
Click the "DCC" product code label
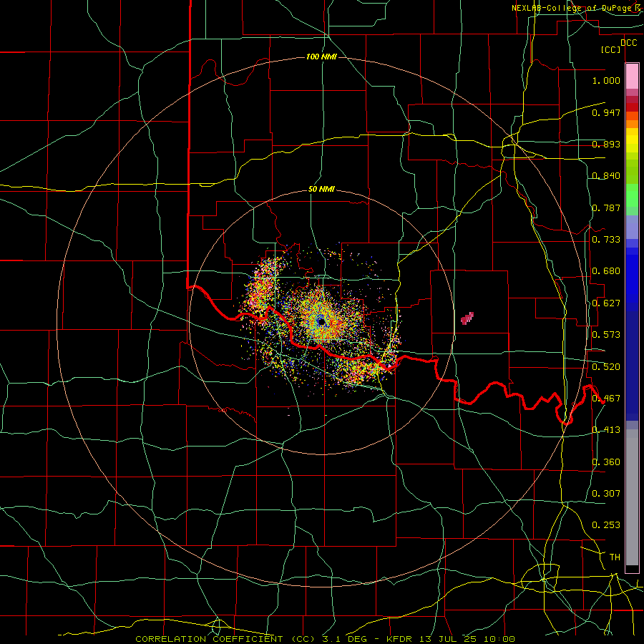(628, 43)
